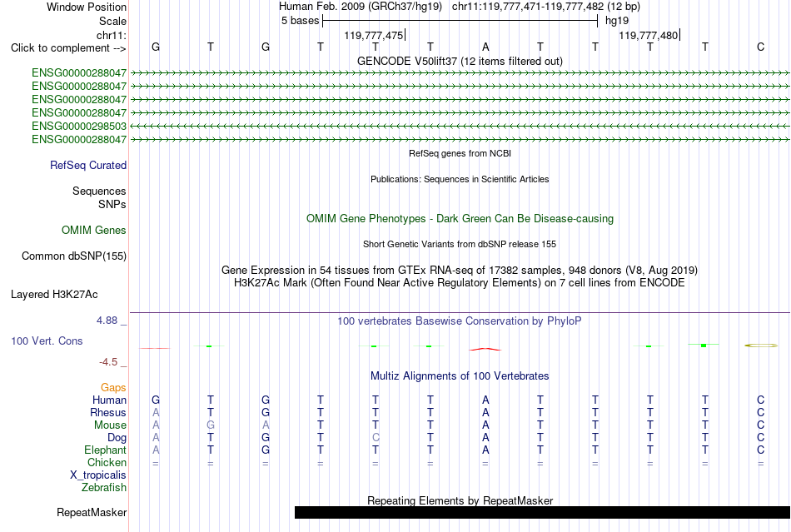Click the Dog species label

(117, 438)
